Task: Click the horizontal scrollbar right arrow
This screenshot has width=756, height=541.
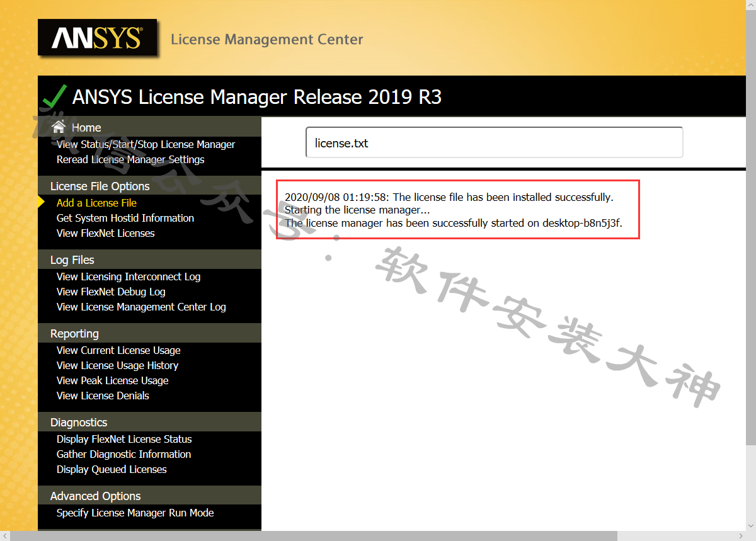Action: (741, 536)
